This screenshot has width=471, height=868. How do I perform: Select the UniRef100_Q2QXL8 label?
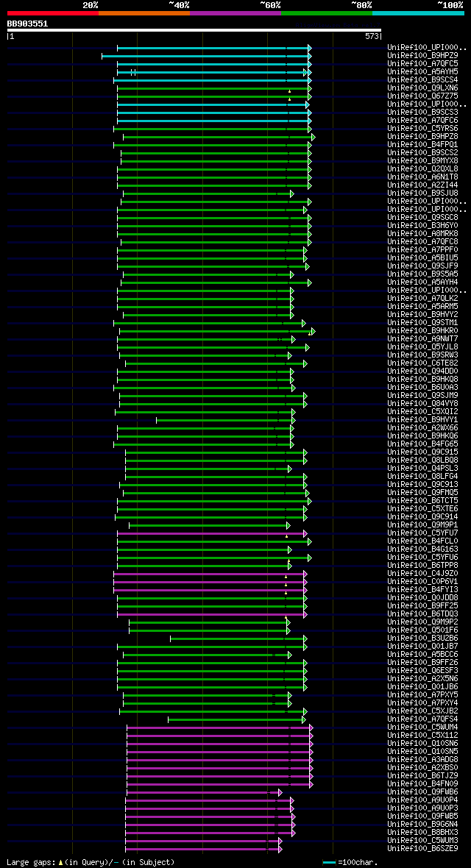pos(422,169)
